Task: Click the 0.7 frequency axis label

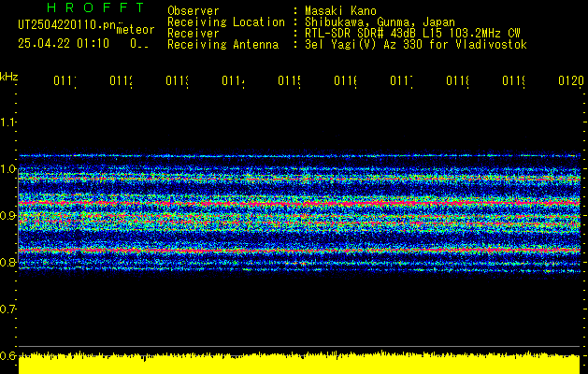Action: coord(7,309)
